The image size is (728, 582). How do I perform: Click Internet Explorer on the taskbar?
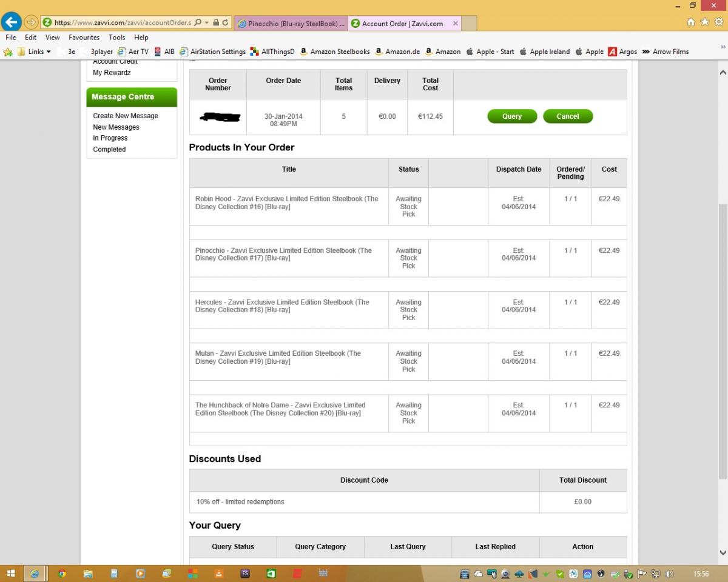click(35, 574)
